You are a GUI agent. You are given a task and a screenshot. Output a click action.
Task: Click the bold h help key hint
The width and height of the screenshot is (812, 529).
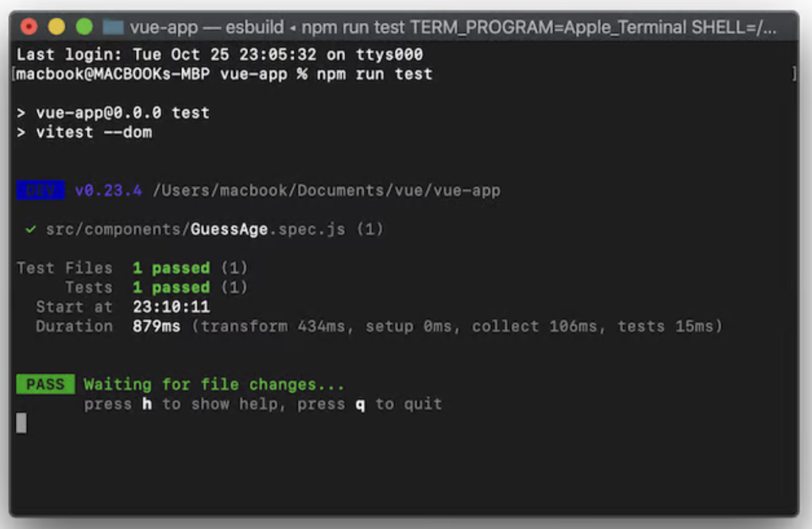pyautogui.click(x=147, y=403)
